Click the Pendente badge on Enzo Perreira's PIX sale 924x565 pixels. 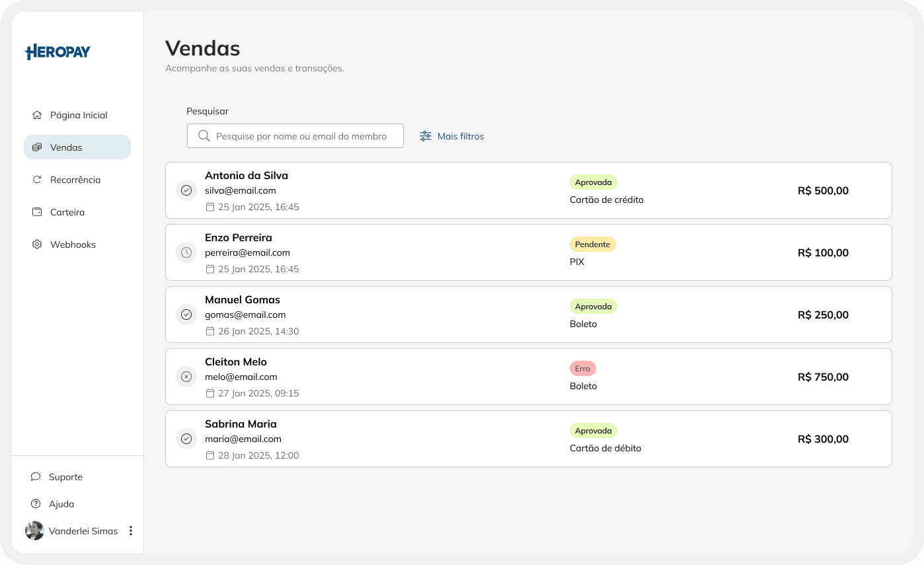[x=593, y=244]
